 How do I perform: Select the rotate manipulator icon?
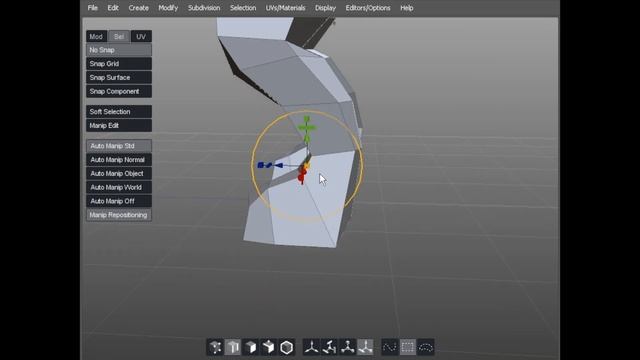coord(329,347)
